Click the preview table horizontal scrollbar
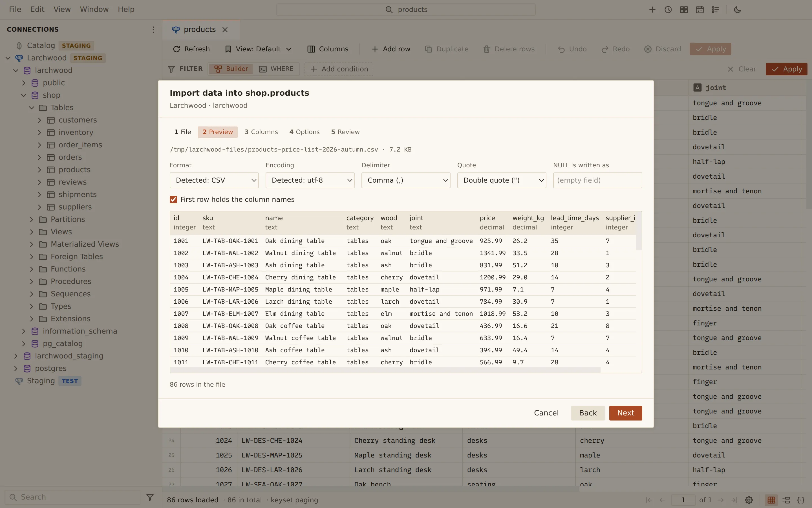Image resolution: width=812 pixels, height=508 pixels. click(x=385, y=370)
